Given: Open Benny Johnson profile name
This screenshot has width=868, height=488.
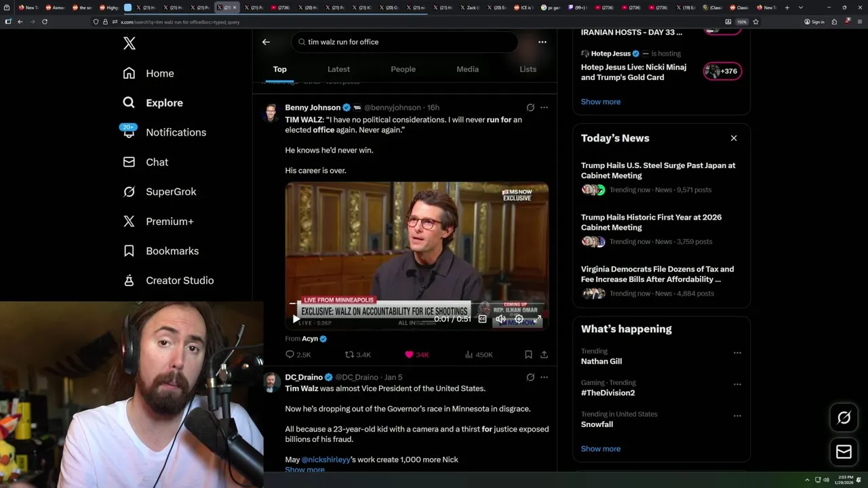Looking at the screenshot, I should 313,107.
